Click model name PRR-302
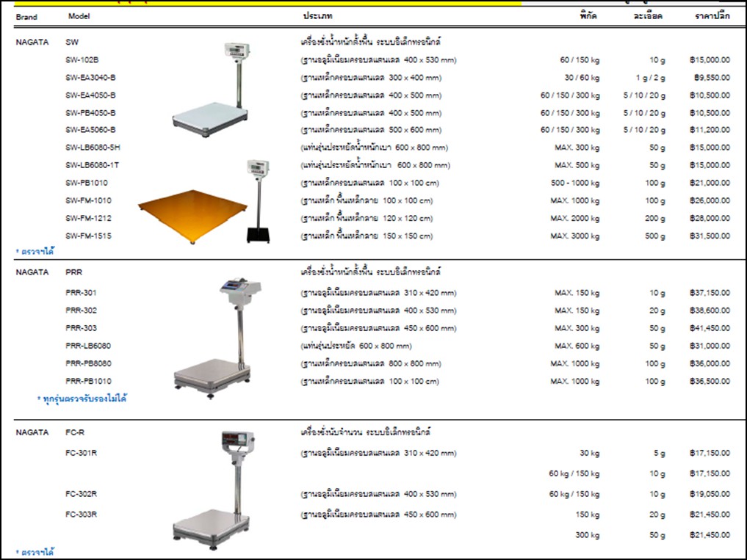Image resolution: width=747 pixels, height=560 pixels. click(81, 310)
